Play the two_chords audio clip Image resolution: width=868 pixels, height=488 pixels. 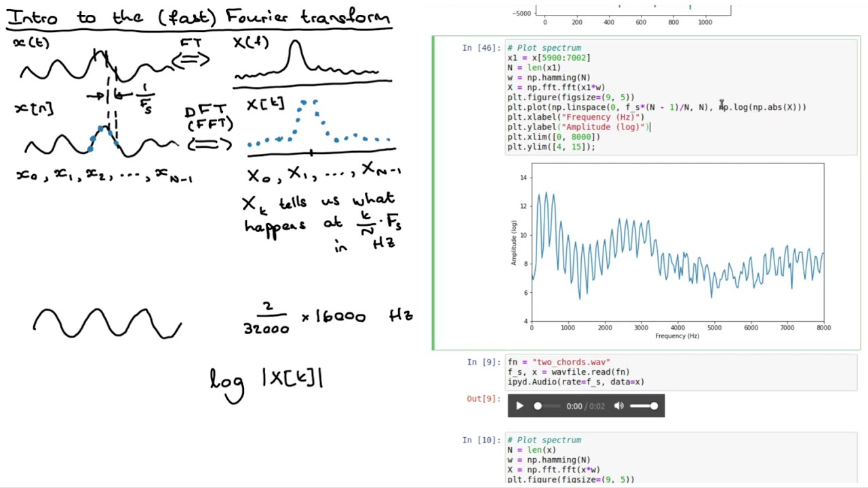pos(519,406)
